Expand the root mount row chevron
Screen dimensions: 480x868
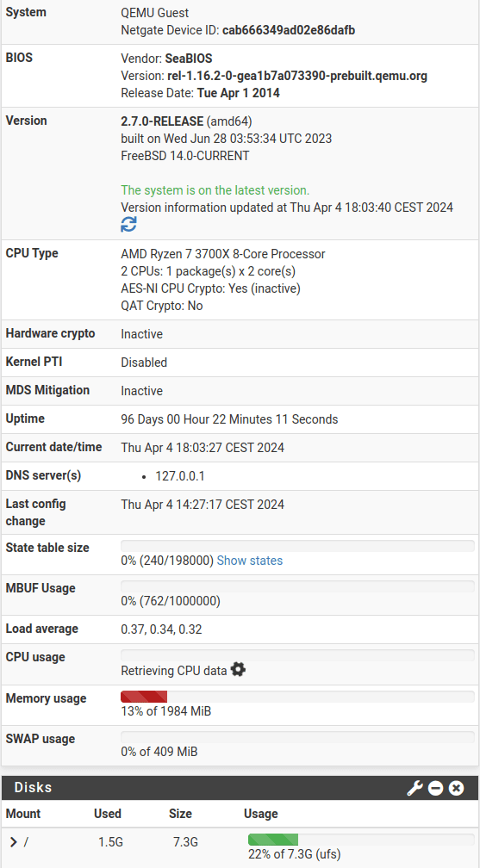coord(14,842)
